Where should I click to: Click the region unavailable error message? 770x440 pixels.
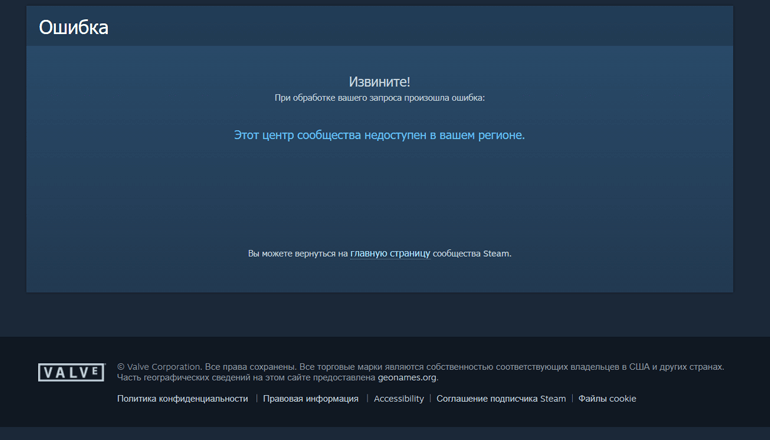(379, 135)
